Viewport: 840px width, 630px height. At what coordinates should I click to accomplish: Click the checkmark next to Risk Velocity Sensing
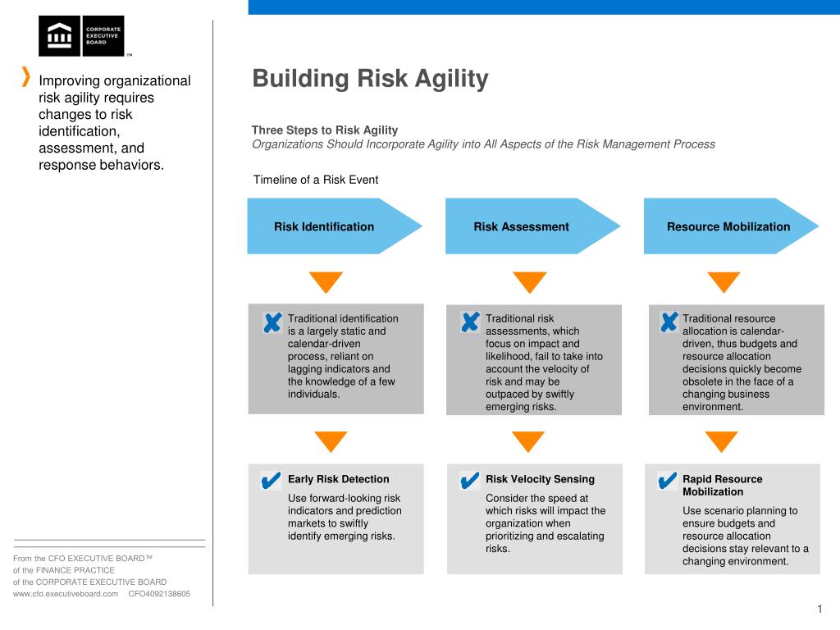(470, 481)
